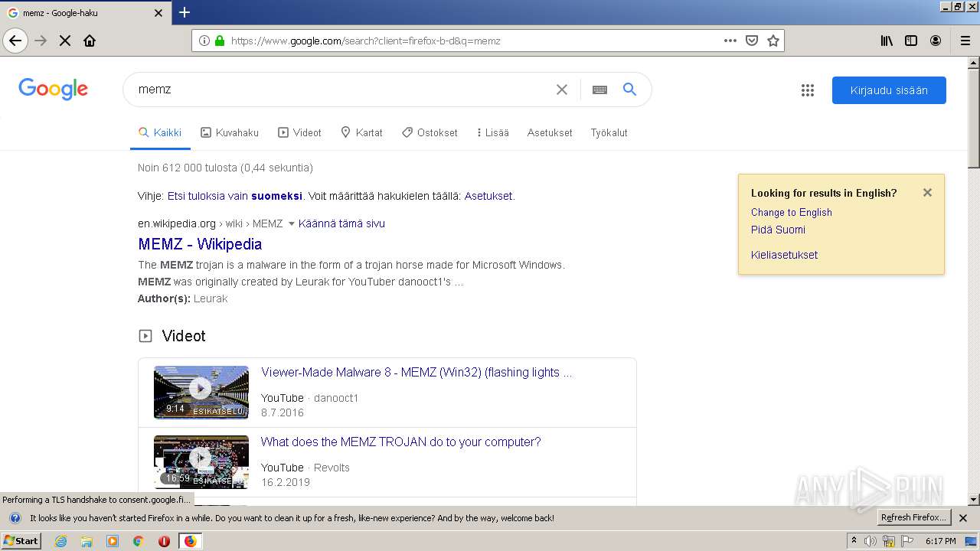Image resolution: width=980 pixels, height=551 pixels.
Task: Click Etsi tuloksia vain suomeksi link
Action: (235, 196)
